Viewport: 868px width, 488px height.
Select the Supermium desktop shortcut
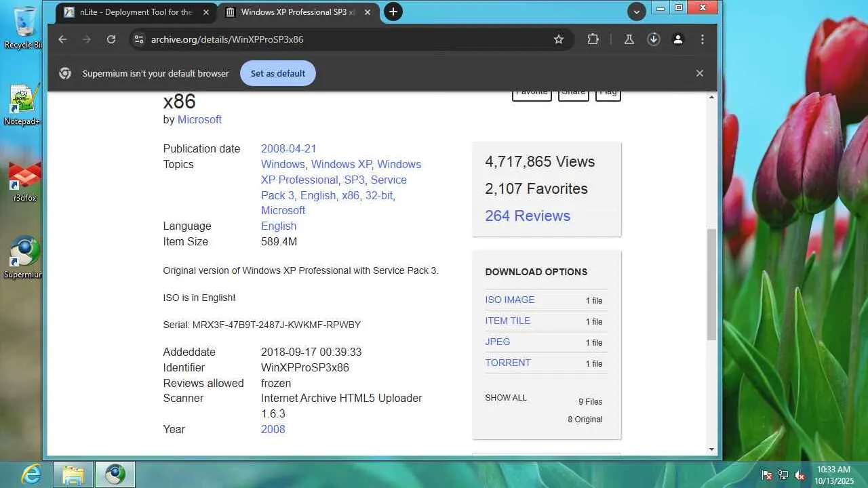24,258
